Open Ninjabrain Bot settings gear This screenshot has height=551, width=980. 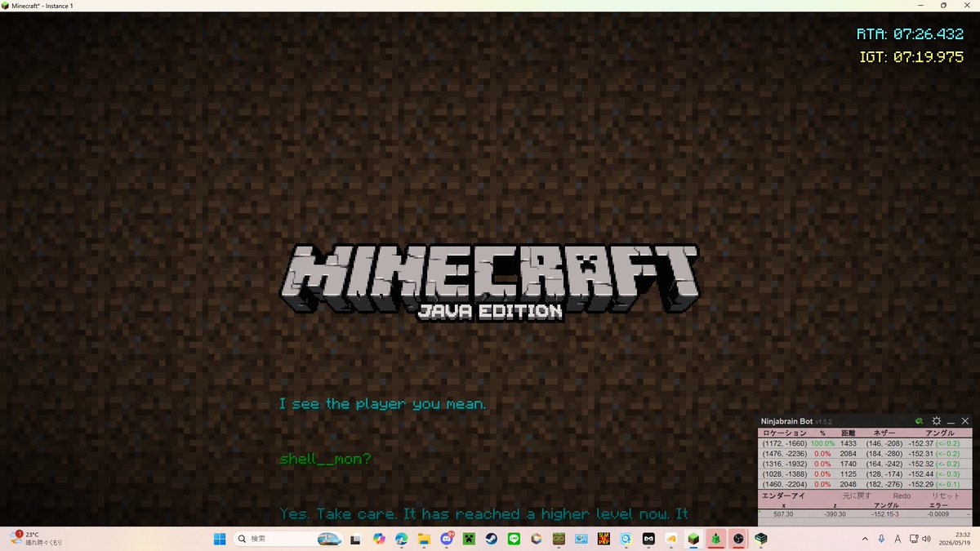tap(936, 420)
